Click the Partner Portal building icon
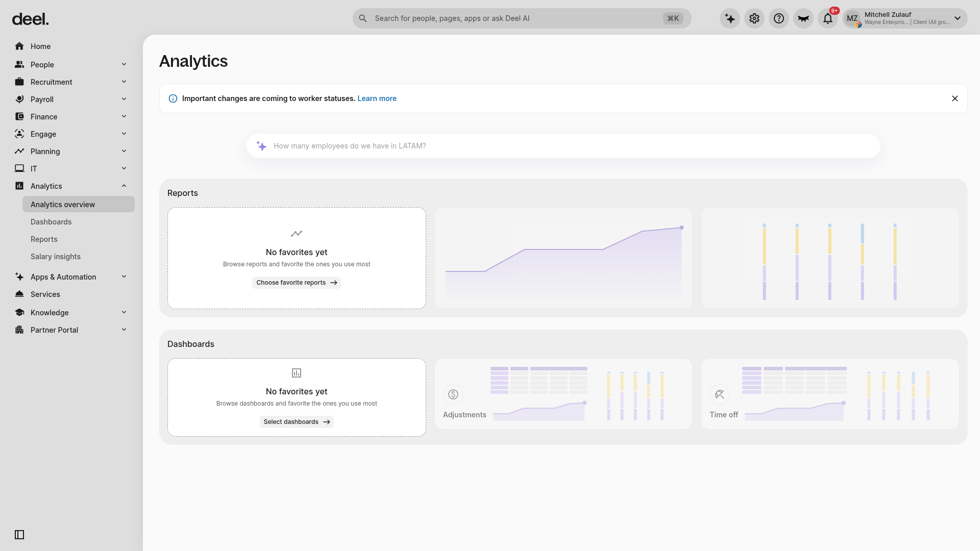This screenshot has width=980, height=551. 19,330
